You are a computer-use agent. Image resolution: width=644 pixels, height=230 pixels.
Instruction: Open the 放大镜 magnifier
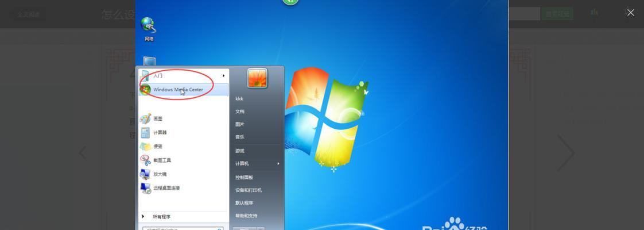183,174
